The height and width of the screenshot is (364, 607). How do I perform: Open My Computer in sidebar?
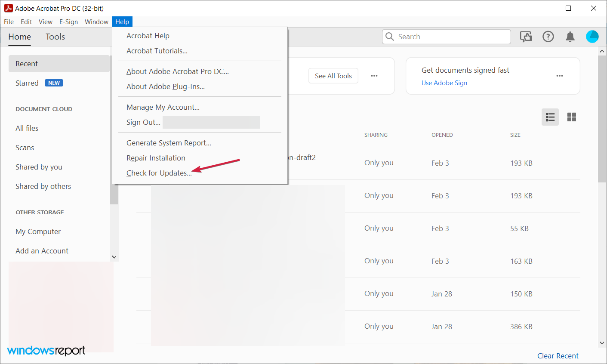[x=38, y=231]
